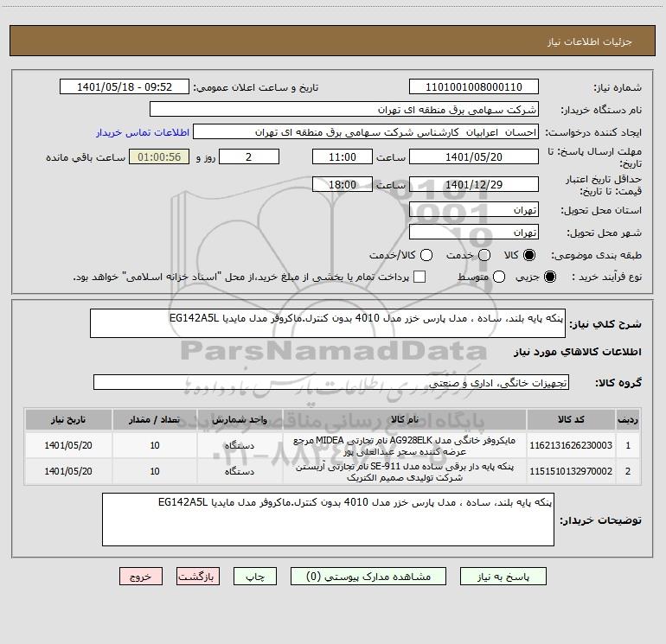Click unit دستگاه in SE-911 fan row

tap(240, 472)
